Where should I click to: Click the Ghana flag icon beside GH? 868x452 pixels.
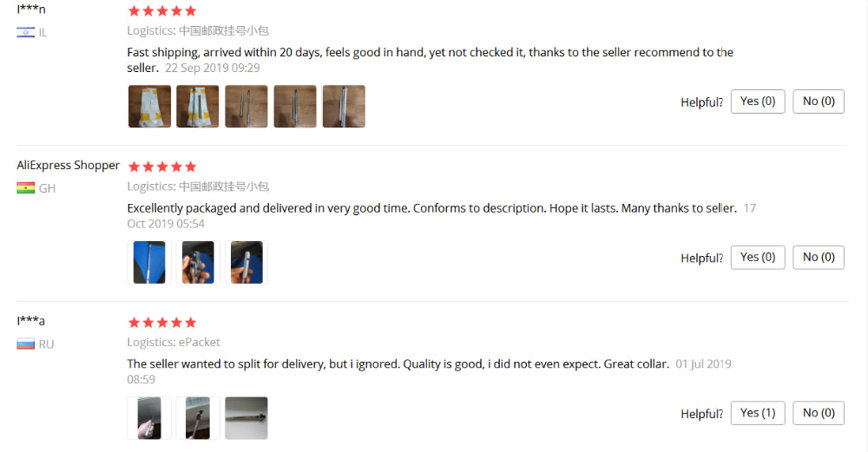[x=25, y=188]
